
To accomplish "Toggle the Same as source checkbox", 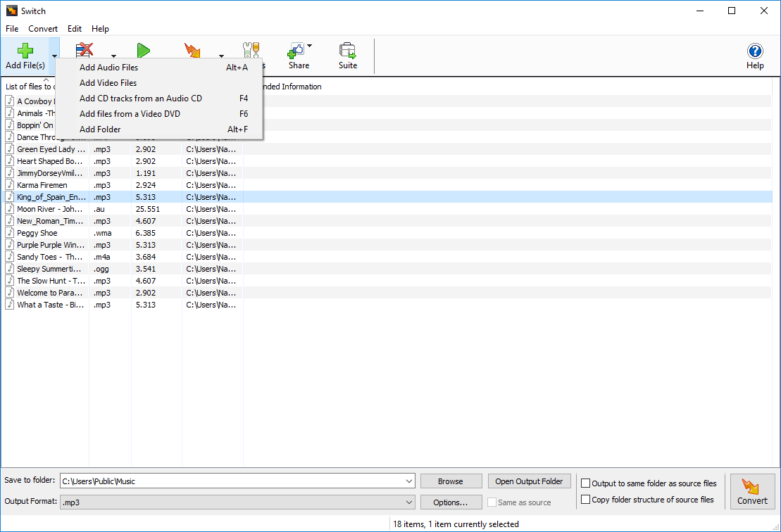I will (x=492, y=502).
